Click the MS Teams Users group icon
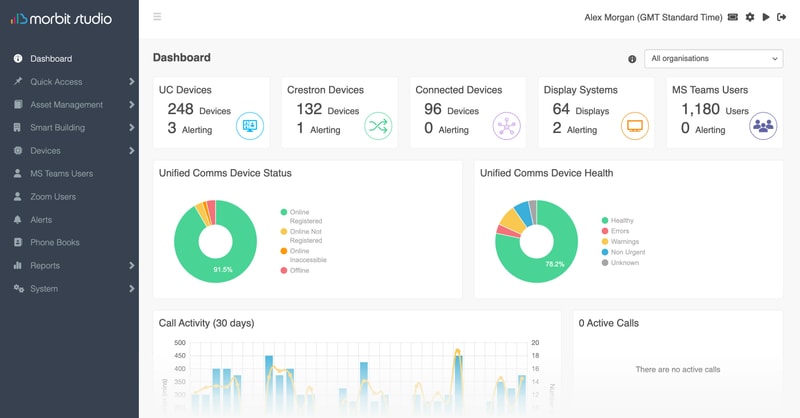 [763, 126]
